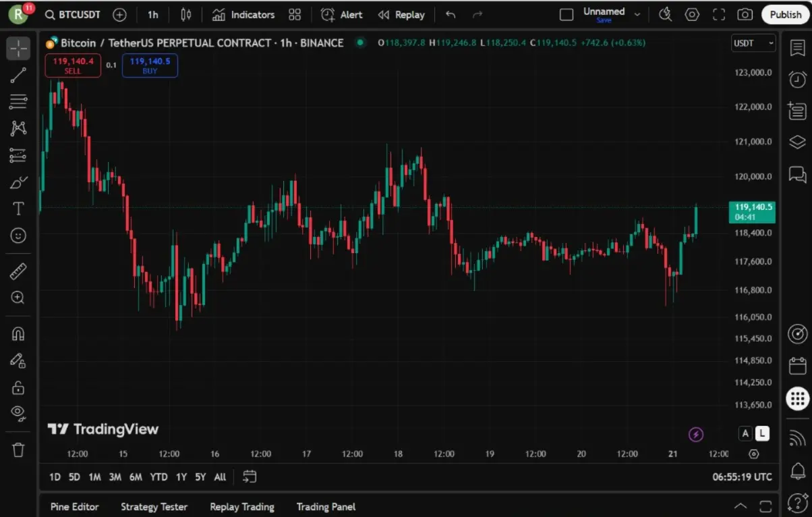Undo the last chart action

451,14
